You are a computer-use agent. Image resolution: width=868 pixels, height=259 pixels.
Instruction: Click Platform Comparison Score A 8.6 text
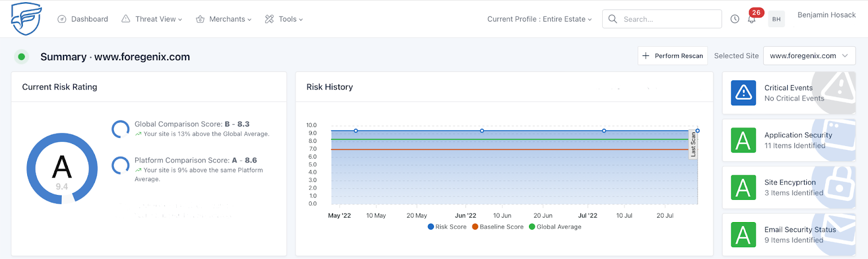pyautogui.click(x=196, y=160)
